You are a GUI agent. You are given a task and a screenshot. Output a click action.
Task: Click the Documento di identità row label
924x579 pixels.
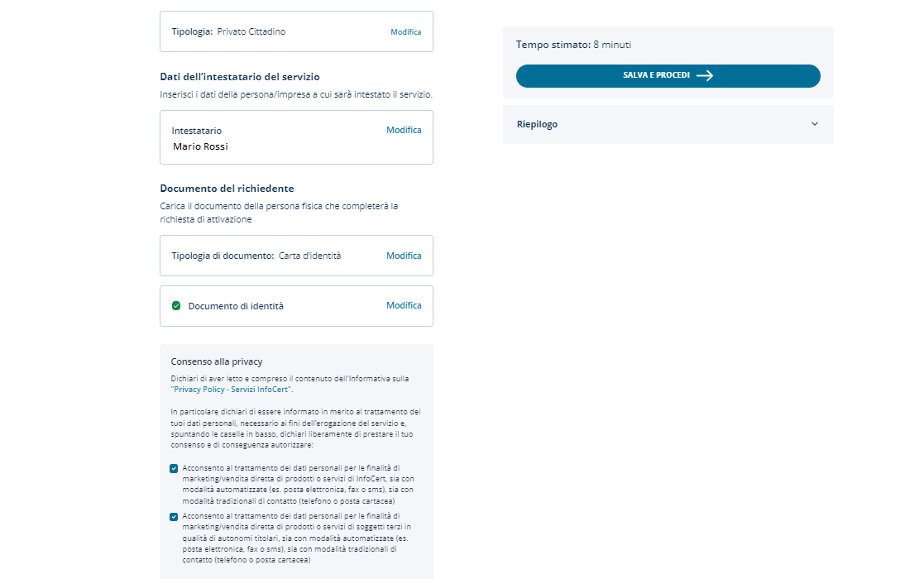[x=236, y=306]
